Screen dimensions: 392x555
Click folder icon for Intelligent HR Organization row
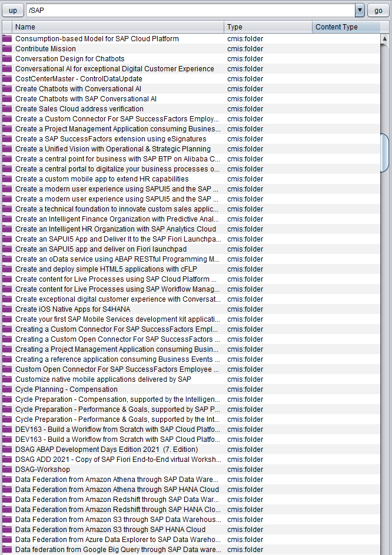coord(7,229)
